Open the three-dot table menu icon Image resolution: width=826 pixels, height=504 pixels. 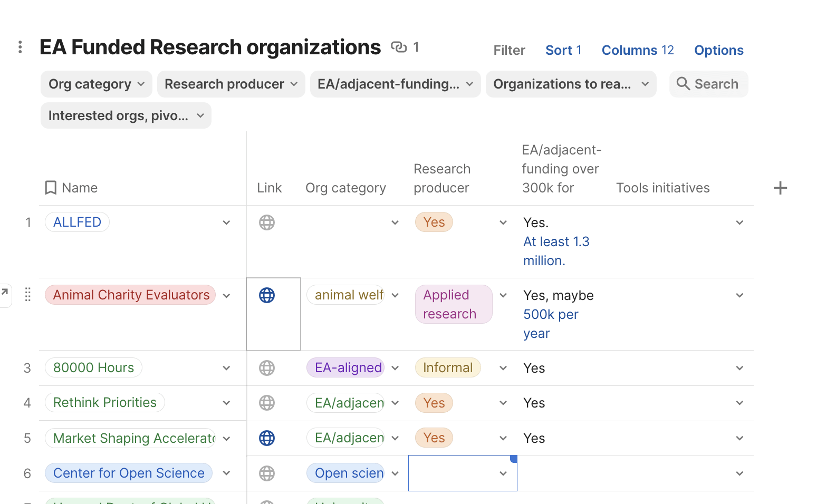pyautogui.click(x=20, y=47)
